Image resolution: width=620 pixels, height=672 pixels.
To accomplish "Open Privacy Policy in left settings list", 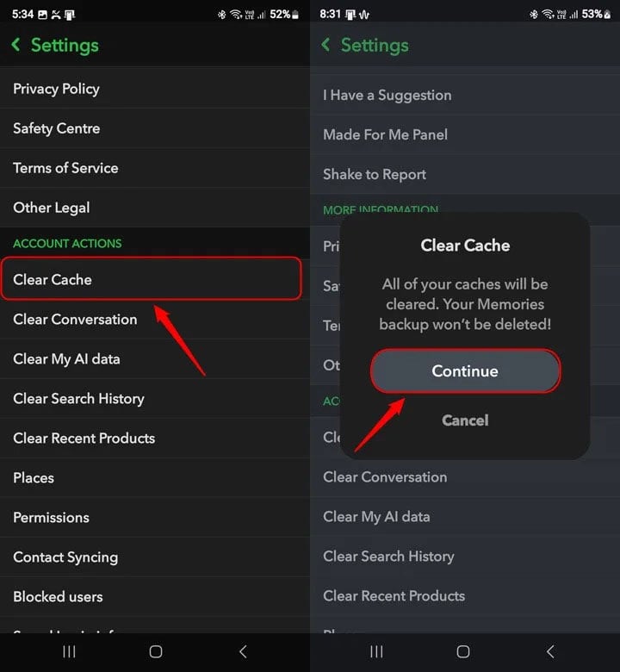I will pyautogui.click(x=57, y=89).
